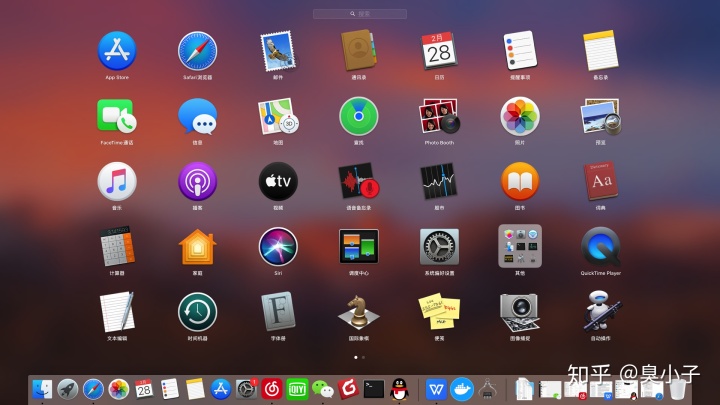Open Docker whale in the Dock
This screenshot has width=720, height=405.
click(461, 389)
